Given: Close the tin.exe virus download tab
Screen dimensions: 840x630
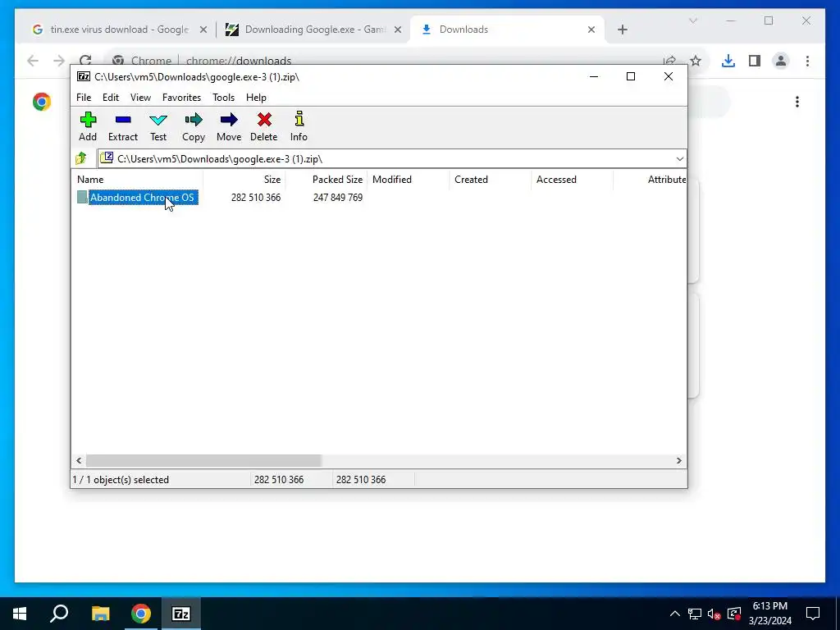Looking at the screenshot, I should [x=203, y=30].
